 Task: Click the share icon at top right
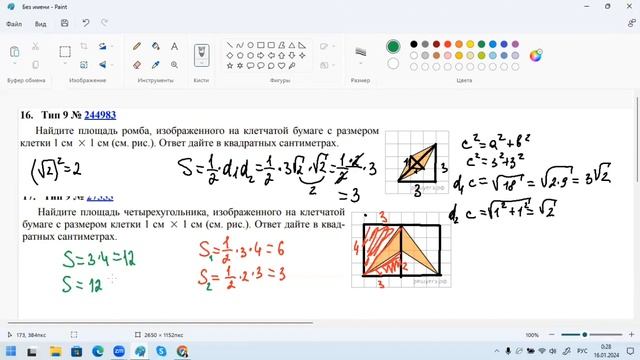pyautogui.click(x=631, y=23)
